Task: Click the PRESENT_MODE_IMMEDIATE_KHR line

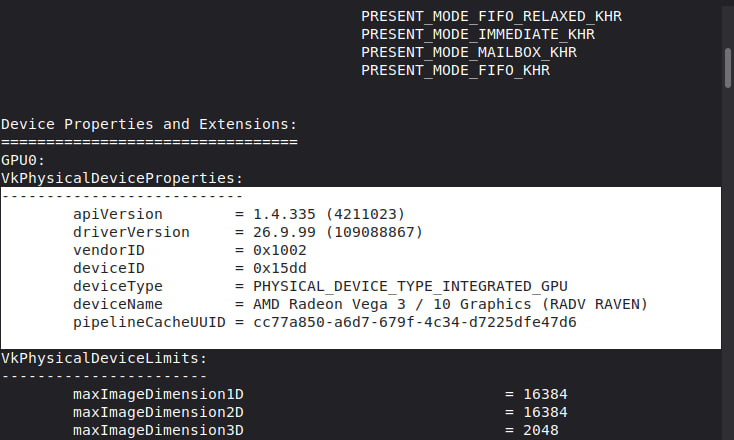Action: [x=478, y=34]
